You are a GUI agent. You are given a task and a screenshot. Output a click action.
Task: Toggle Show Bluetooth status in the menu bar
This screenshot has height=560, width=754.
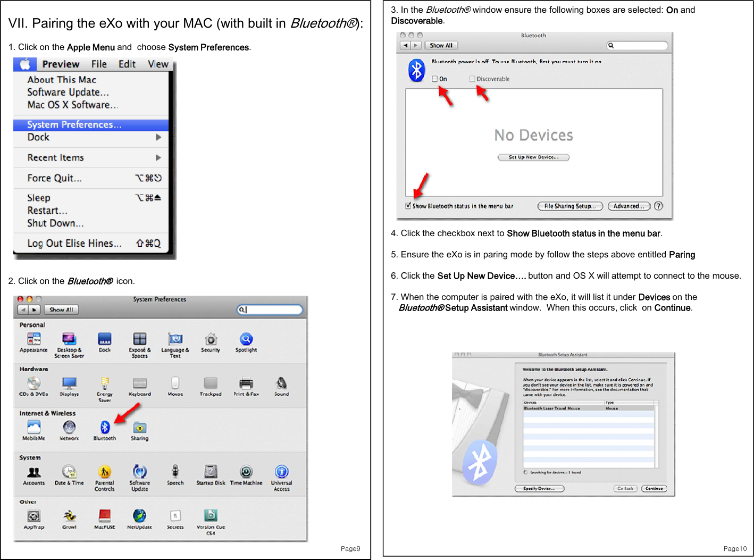(408, 206)
